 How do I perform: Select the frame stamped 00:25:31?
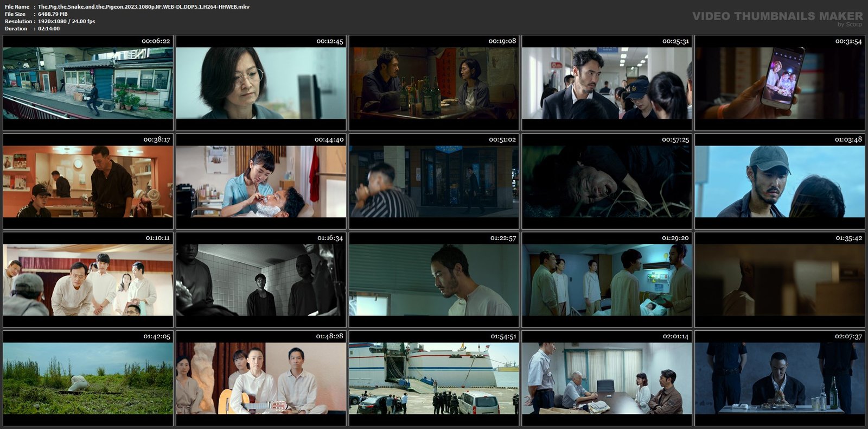[607, 83]
